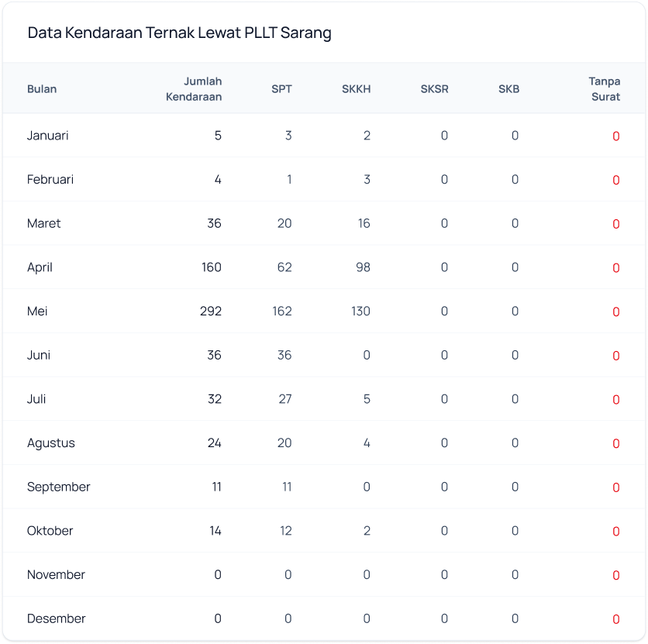648x644 pixels.
Task: Click the SPT column header
Action: coord(281,88)
